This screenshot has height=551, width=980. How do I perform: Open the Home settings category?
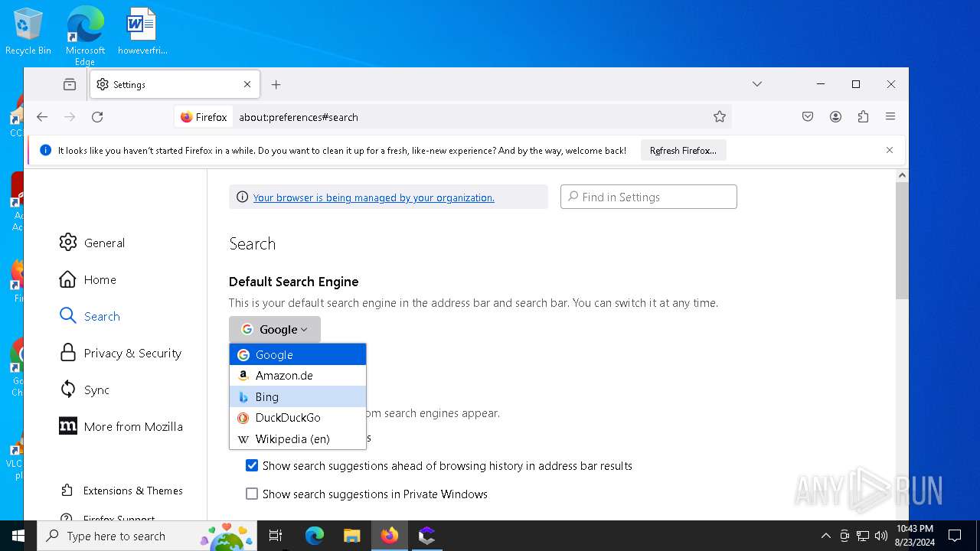(x=88, y=279)
